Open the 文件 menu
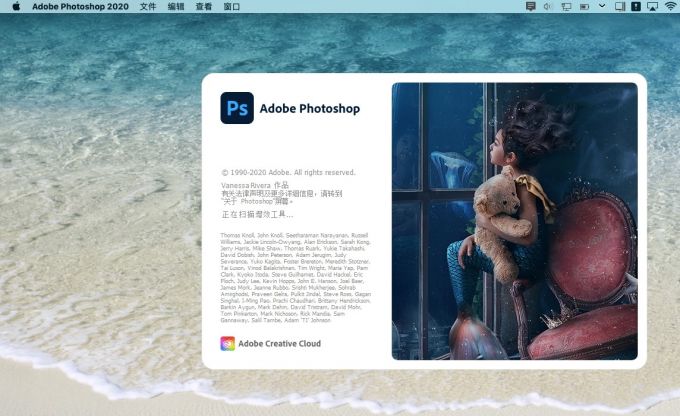The height and width of the screenshot is (416, 680). coord(148,7)
